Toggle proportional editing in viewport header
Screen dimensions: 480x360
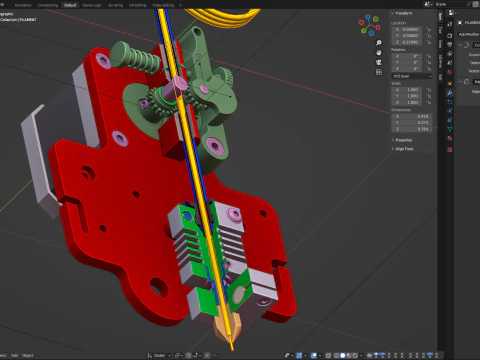coord(207,355)
